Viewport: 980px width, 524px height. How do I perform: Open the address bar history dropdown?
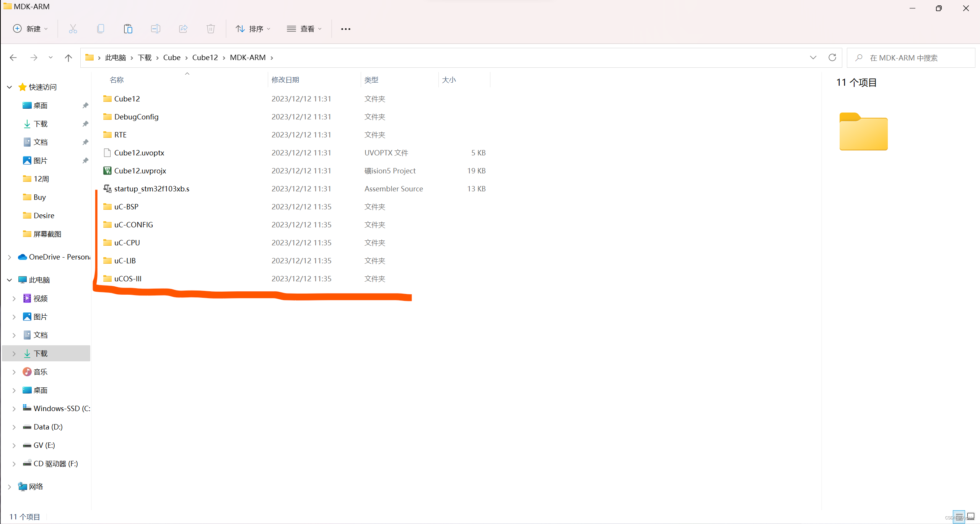coord(813,57)
